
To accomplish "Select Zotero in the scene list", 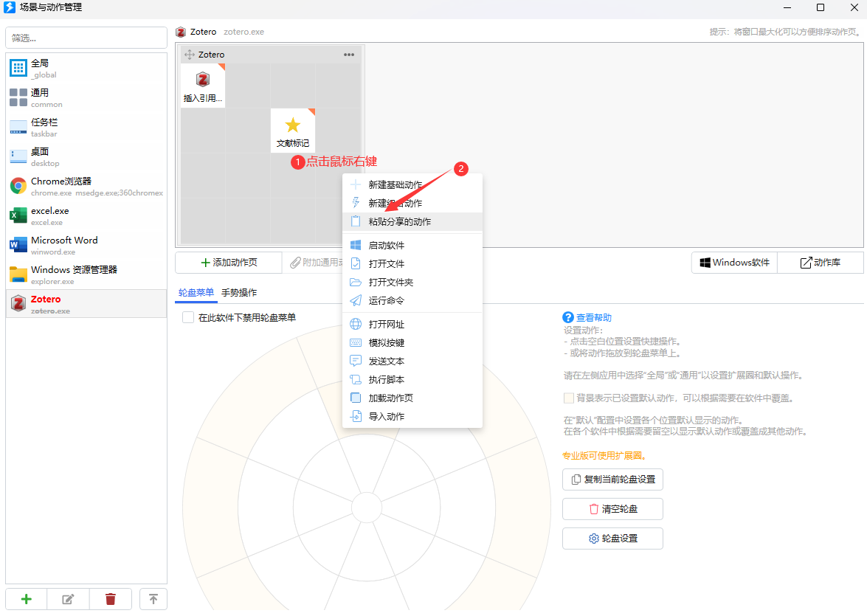I will pos(86,304).
